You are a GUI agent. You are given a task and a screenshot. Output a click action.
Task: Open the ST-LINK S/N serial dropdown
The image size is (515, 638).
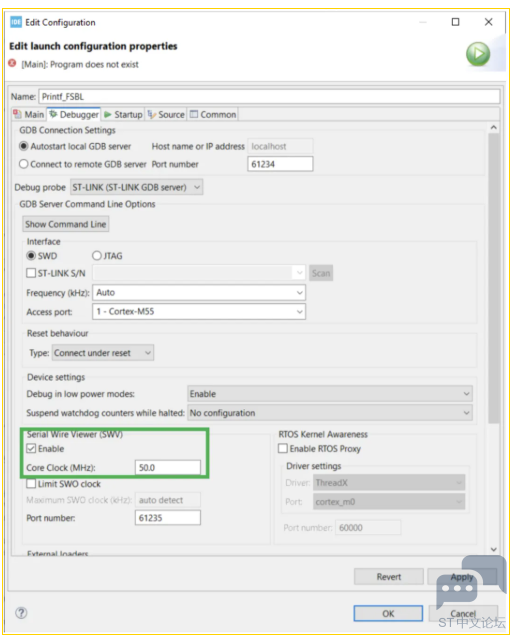point(199,273)
